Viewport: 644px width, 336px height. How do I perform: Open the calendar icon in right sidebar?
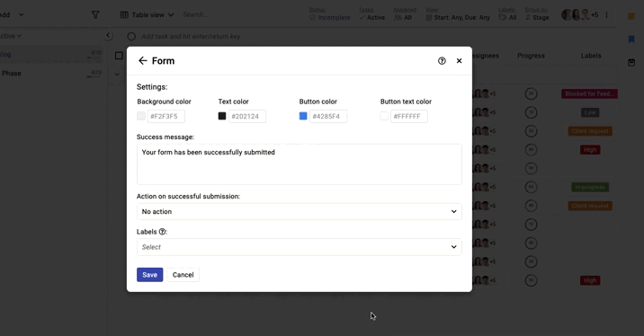coord(631,62)
